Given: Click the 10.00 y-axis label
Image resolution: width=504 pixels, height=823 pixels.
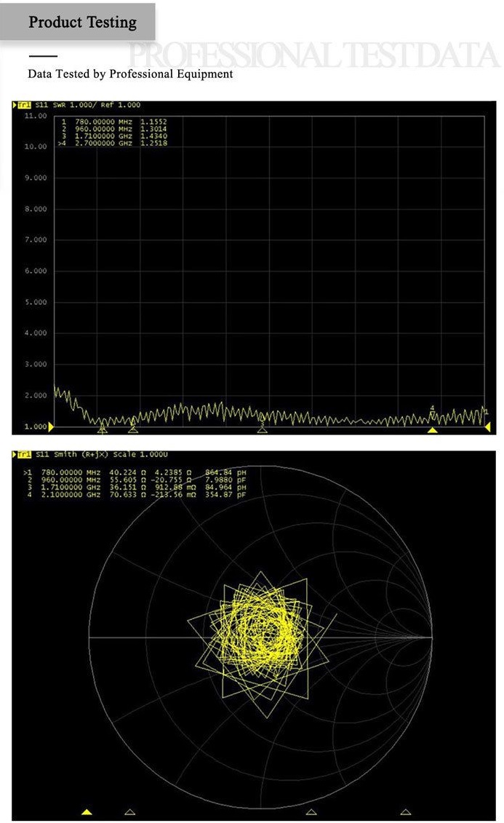Looking at the screenshot, I should point(36,147).
